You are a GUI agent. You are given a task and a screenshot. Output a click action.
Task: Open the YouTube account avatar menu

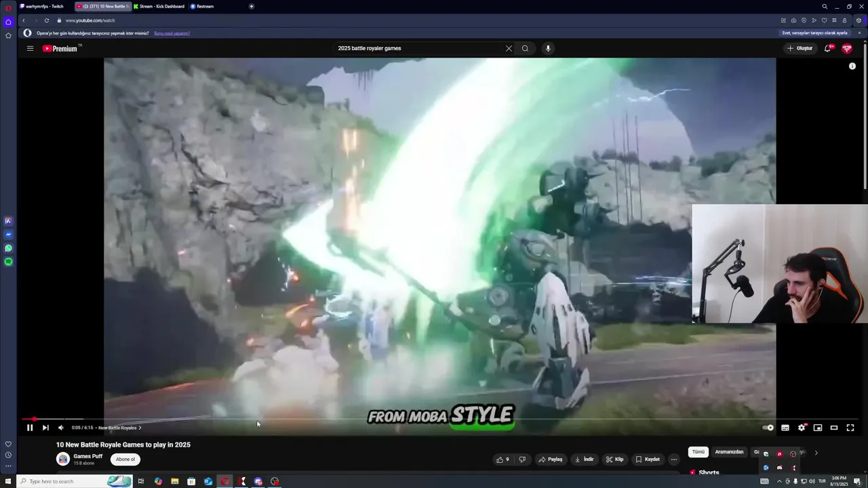[x=847, y=48]
